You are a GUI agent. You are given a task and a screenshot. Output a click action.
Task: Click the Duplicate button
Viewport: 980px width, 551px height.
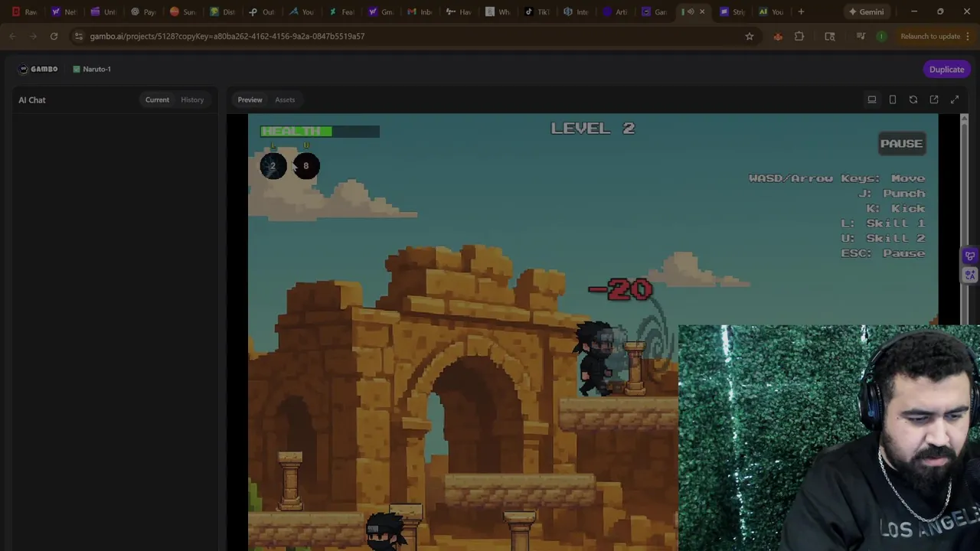tap(947, 69)
